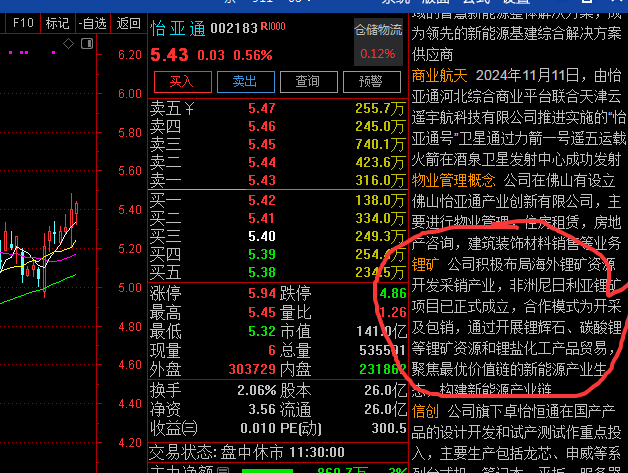Click the 6.00 price axis label
This screenshot has width=628, height=473.
click(130, 94)
